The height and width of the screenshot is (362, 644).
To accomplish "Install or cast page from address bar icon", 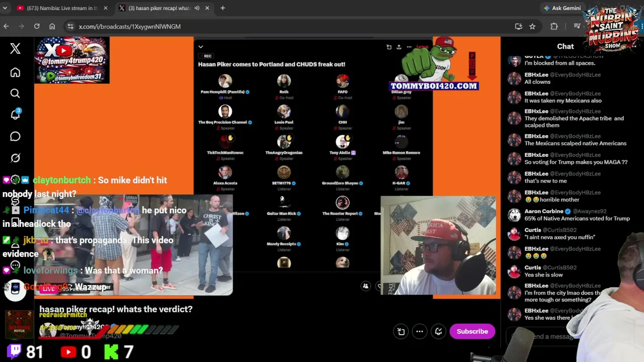I will click(518, 26).
